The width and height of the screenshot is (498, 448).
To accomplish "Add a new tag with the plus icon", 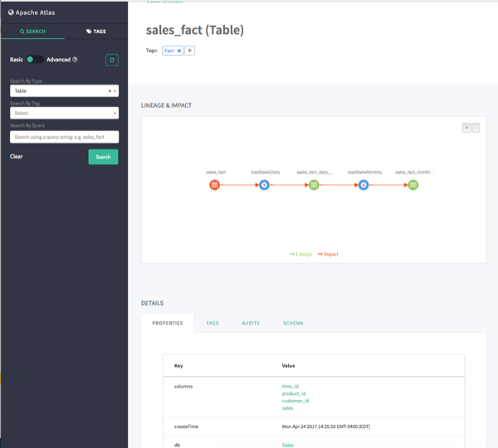I will [x=190, y=51].
